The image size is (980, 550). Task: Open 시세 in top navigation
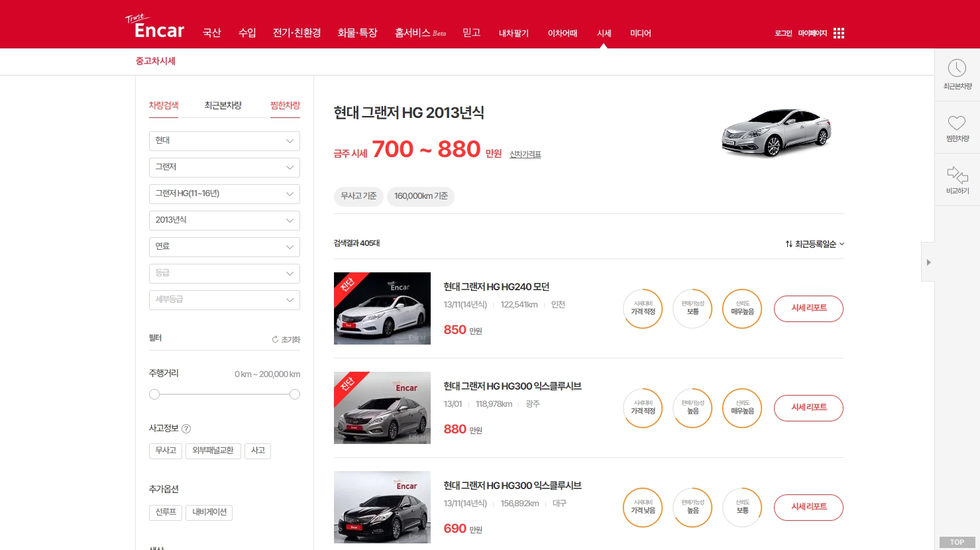(x=604, y=33)
